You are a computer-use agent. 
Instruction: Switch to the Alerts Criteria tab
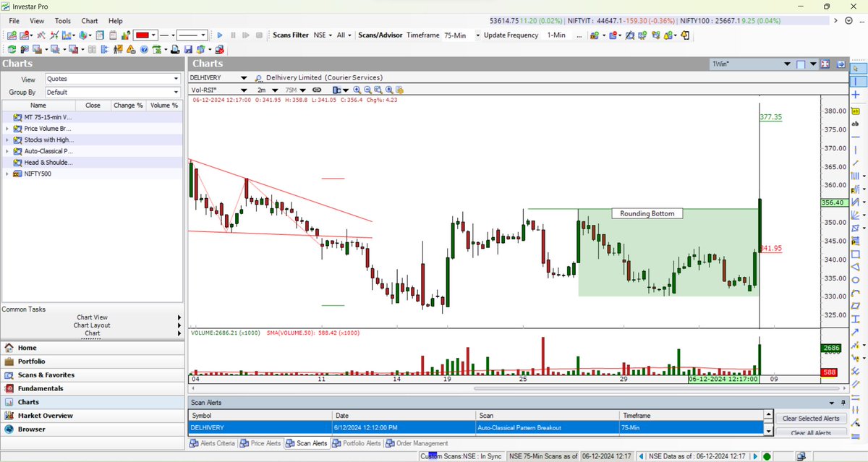click(x=212, y=443)
